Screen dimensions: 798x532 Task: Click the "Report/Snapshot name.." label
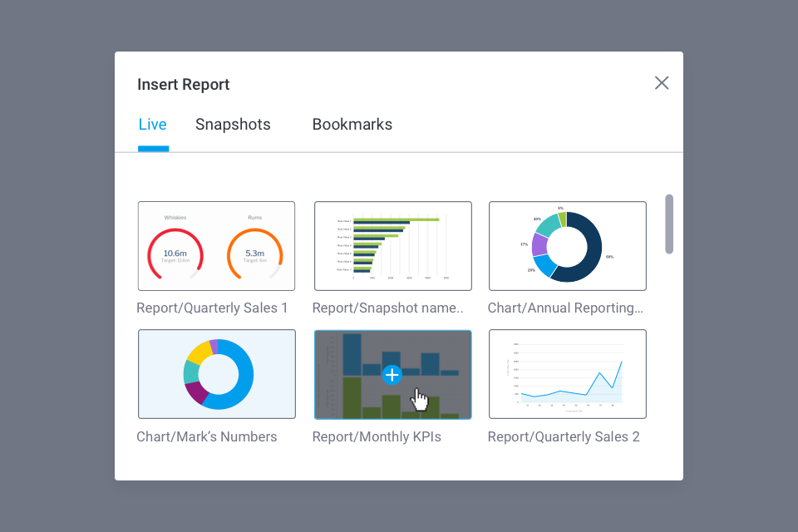[x=388, y=308]
